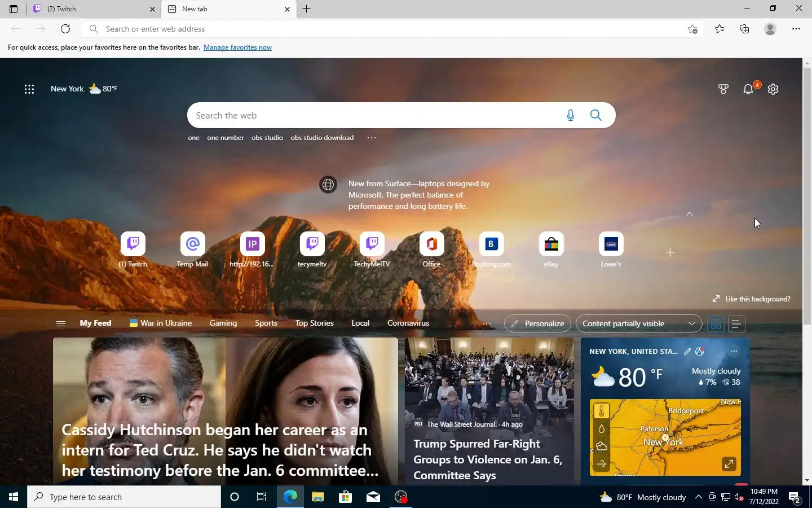Viewport: 812px width, 508px height.
Task: Search suggestion obs studio download
Action: point(322,138)
